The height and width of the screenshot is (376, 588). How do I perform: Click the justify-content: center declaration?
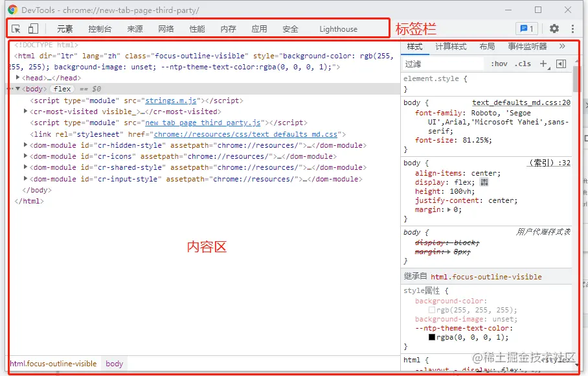coord(466,200)
